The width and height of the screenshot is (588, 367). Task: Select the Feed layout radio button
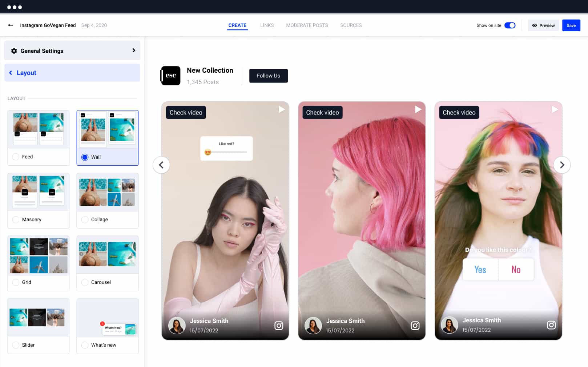pyautogui.click(x=16, y=157)
